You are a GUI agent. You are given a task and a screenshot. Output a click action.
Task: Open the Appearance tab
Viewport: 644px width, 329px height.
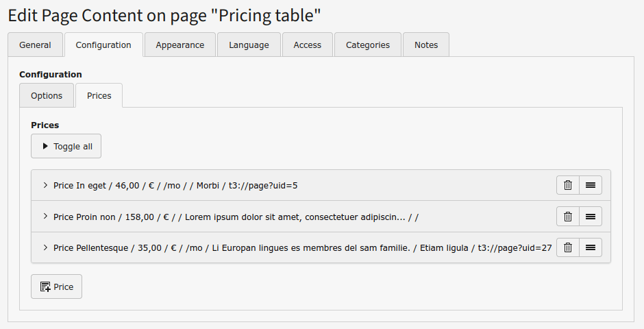coord(179,45)
